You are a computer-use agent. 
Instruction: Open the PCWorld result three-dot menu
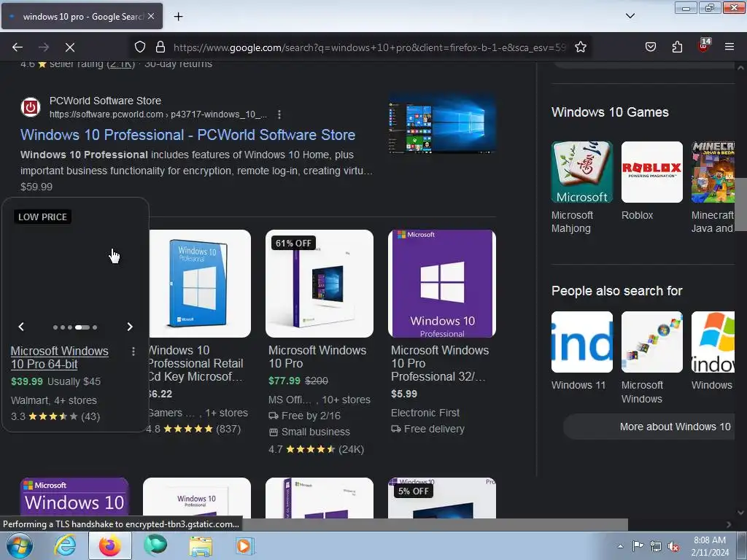click(279, 114)
